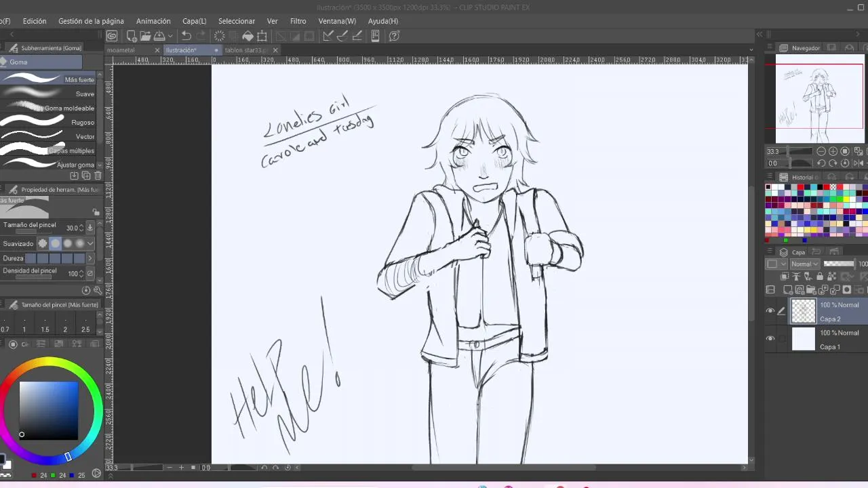868x488 pixels.
Task: Hide layer Capa 1 with eye icon
Action: (770, 338)
